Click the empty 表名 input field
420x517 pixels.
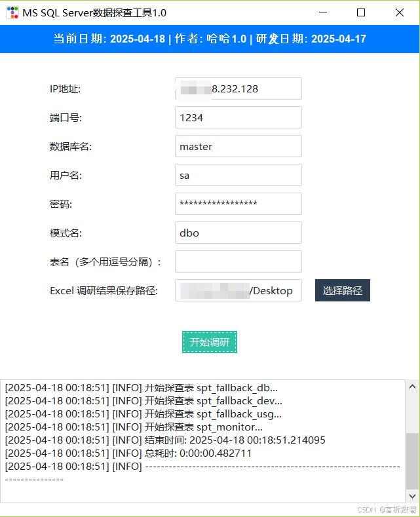[x=239, y=261]
